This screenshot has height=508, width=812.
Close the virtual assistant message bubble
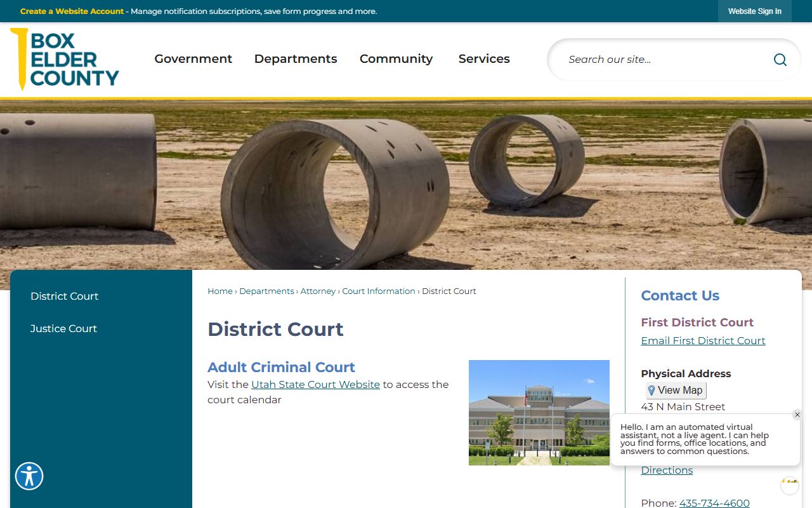pyautogui.click(x=797, y=415)
